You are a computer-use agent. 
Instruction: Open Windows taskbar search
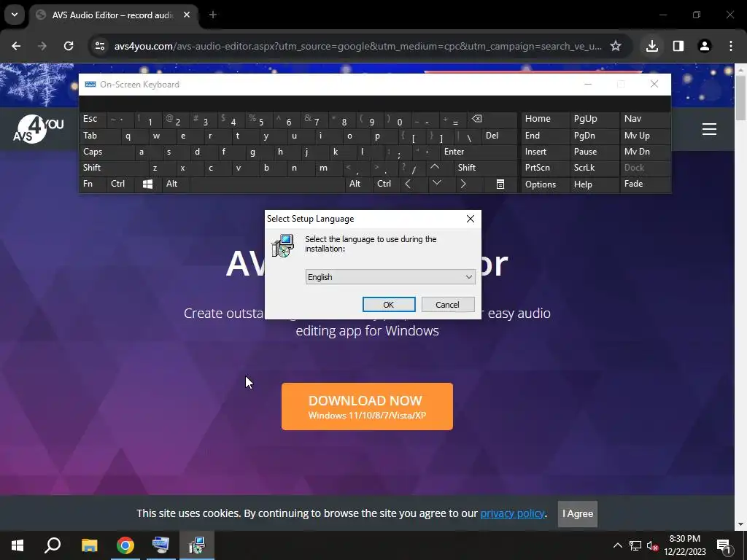click(x=53, y=545)
